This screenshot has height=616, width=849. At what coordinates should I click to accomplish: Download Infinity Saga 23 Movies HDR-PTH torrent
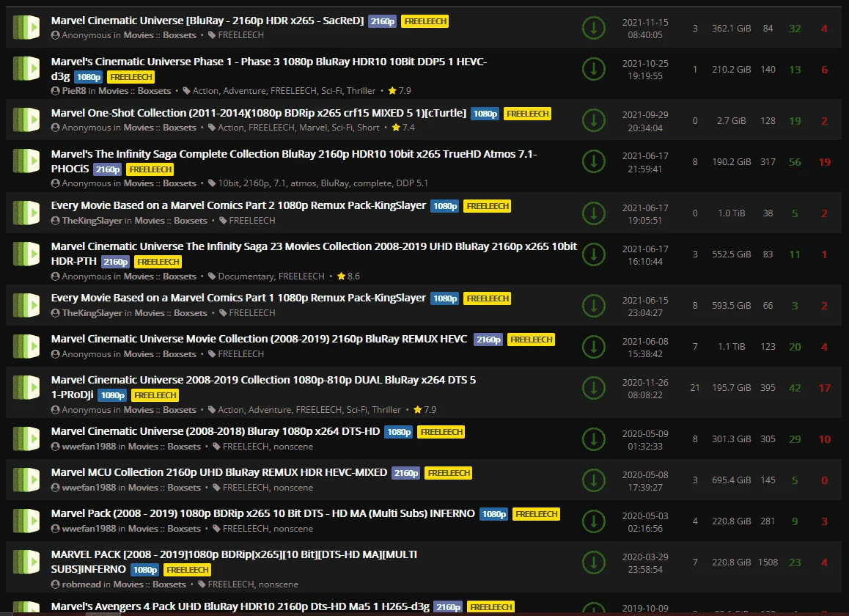click(593, 254)
